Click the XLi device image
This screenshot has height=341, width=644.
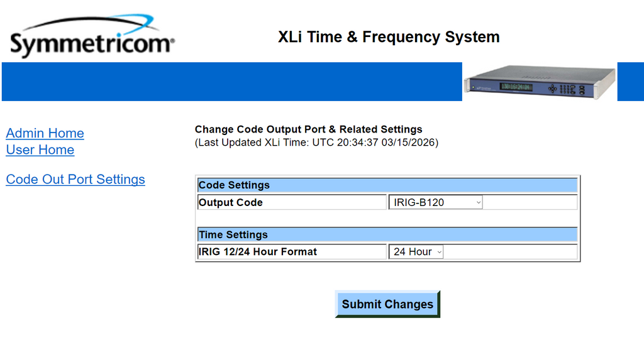540,82
